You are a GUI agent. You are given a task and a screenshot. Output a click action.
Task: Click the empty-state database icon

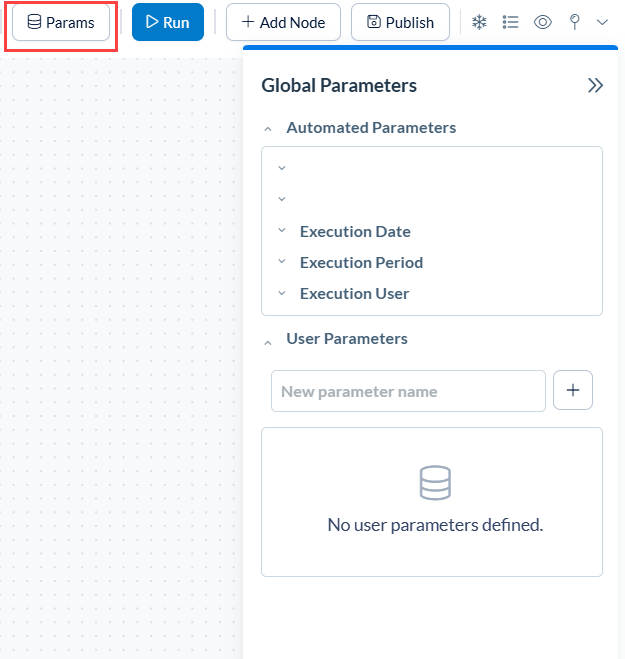click(x=435, y=484)
